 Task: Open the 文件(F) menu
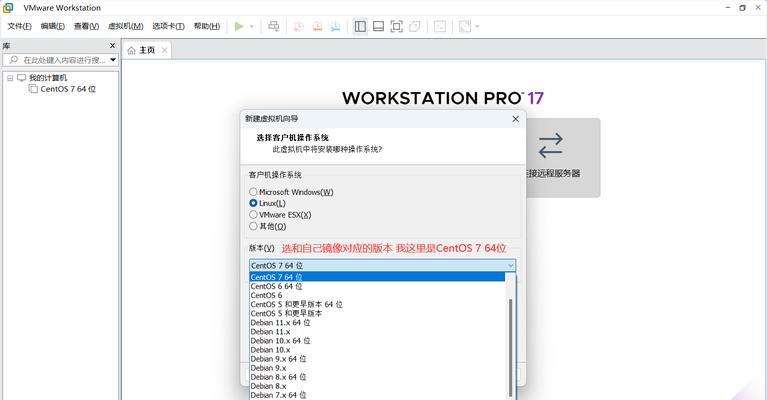[x=19, y=26]
